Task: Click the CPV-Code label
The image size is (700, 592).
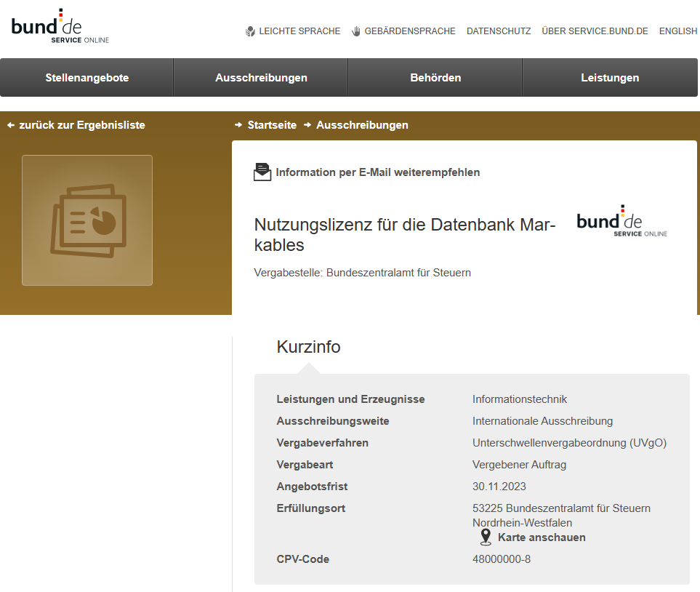Action: [x=302, y=559]
